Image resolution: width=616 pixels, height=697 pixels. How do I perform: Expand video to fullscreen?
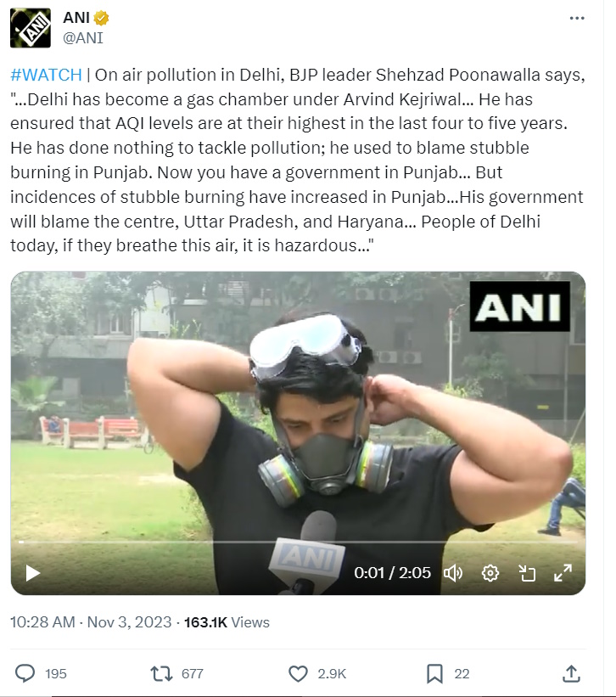click(563, 573)
